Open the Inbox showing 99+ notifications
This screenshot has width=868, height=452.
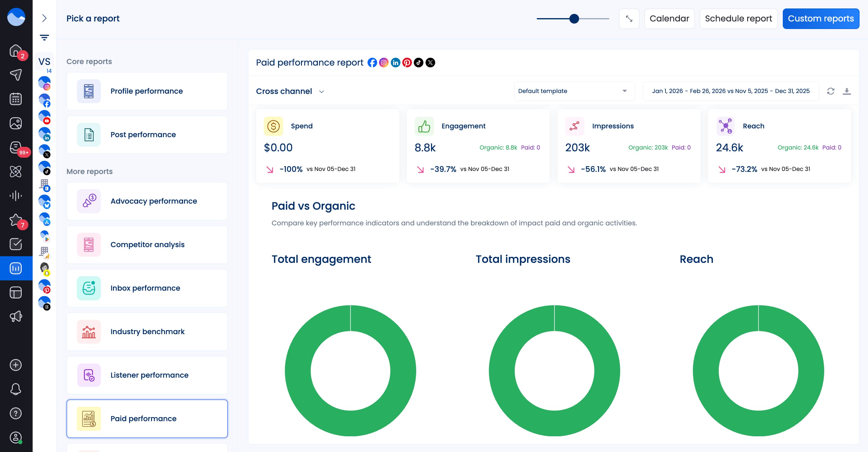(x=16, y=147)
